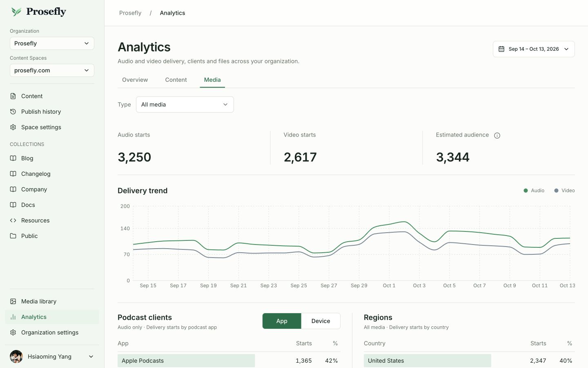Open Media library in the sidebar
The height and width of the screenshot is (368, 588).
pos(52,301)
